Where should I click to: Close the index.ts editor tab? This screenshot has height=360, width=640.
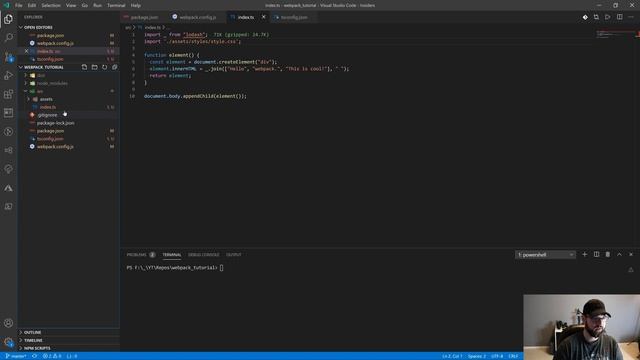pyautogui.click(x=263, y=17)
